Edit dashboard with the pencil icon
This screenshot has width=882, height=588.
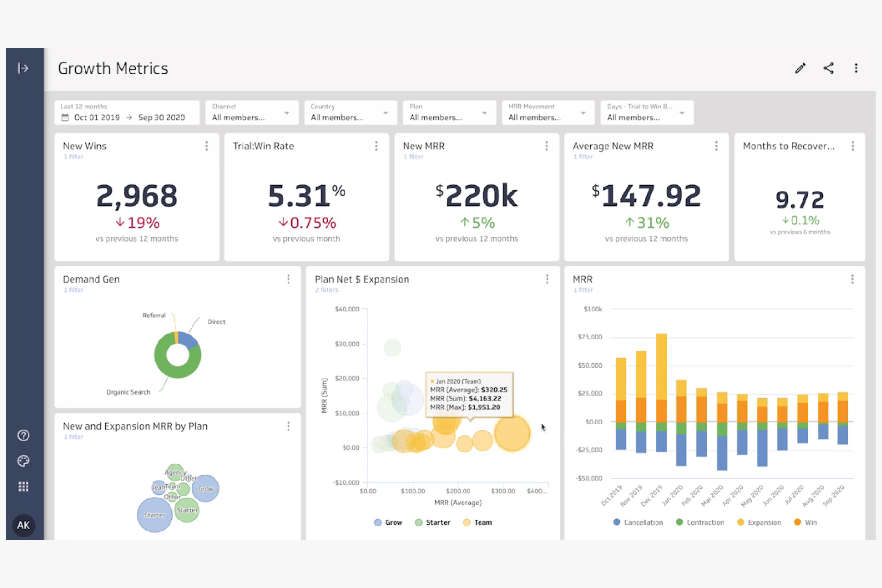click(x=800, y=68)
